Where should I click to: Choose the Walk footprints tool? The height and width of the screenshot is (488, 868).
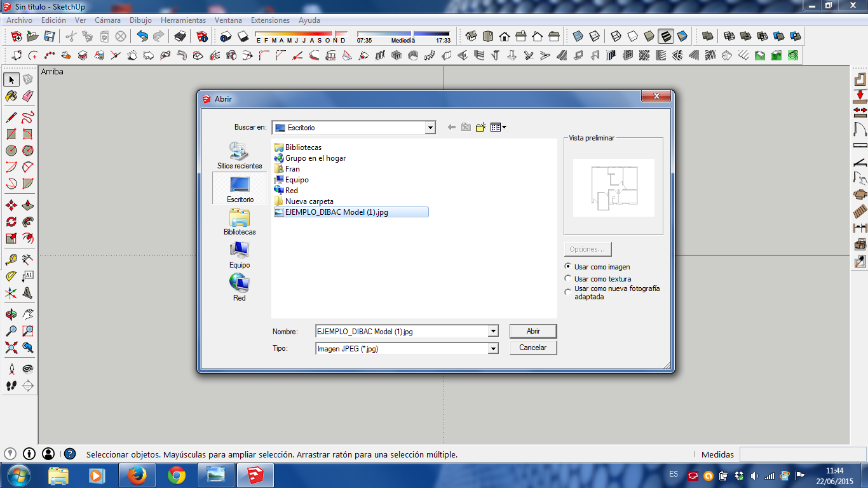point(11,385)
